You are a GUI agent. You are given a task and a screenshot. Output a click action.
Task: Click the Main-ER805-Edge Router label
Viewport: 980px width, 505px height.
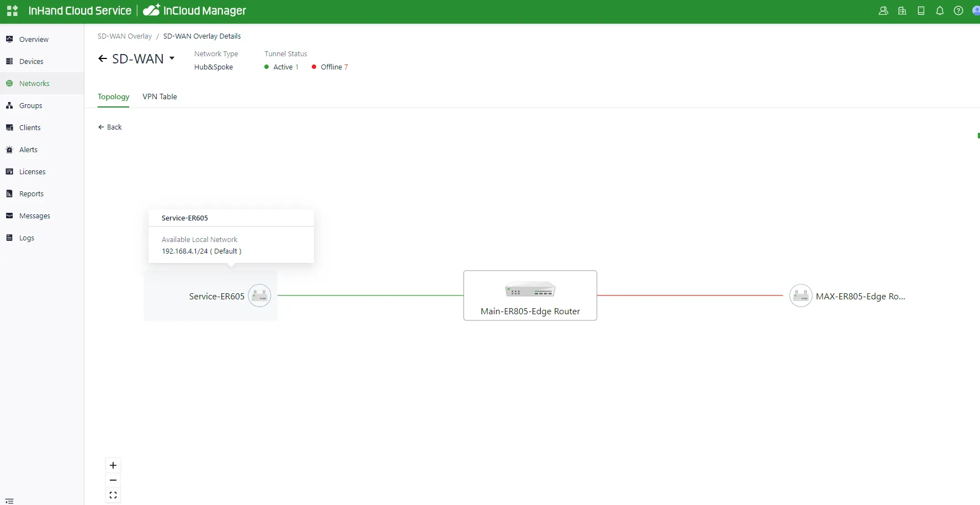click(530, 311)
